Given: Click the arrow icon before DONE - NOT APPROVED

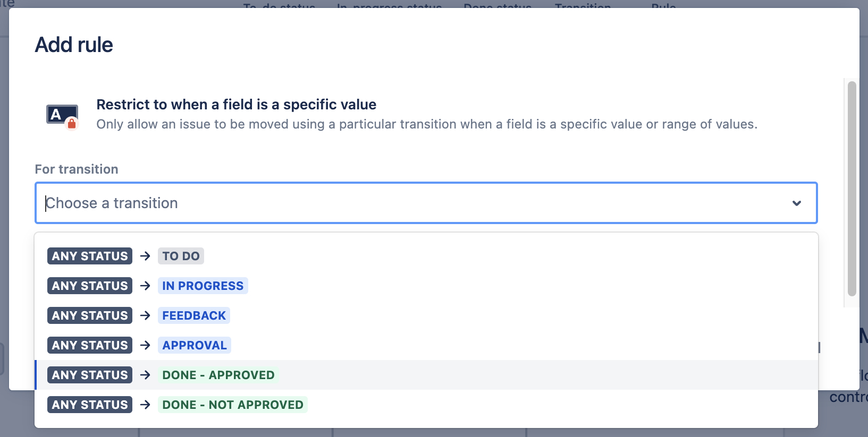Looking at the screenshot, I should click(145, 405).
